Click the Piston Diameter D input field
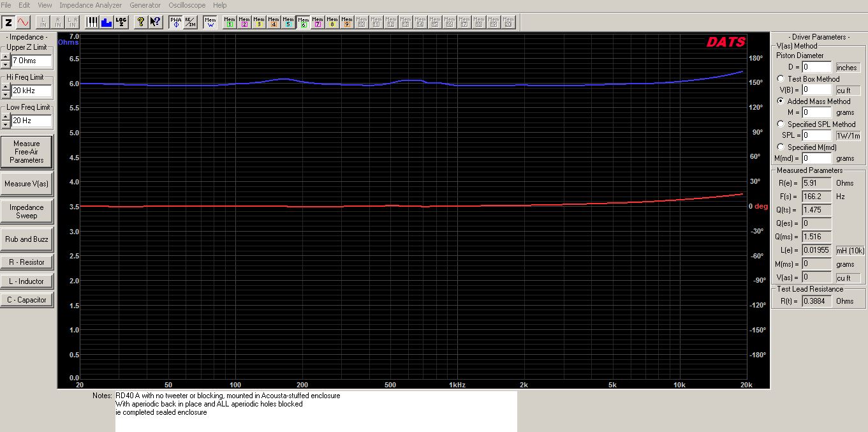868x432 pixels. (x=817, y=67)
